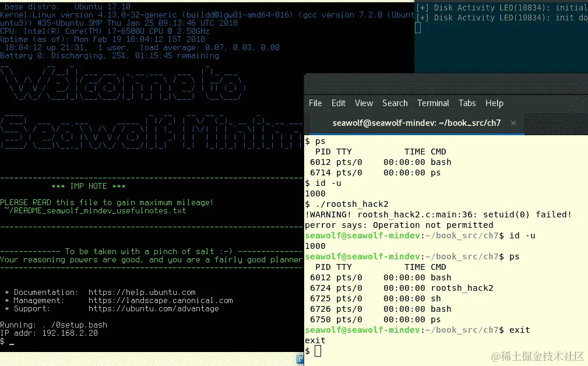Open the View menu in terminal window

(x=364, y=103)
